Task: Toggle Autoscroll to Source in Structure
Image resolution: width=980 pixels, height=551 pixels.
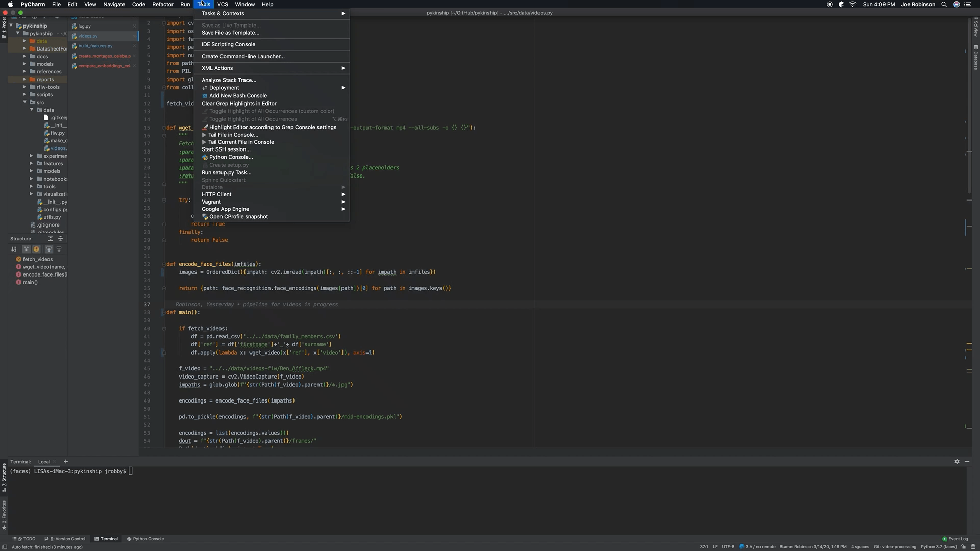Action: tap(49, 249)
